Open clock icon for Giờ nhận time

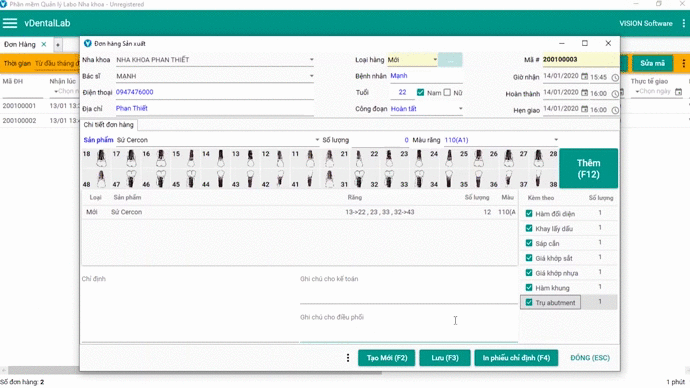615,77
